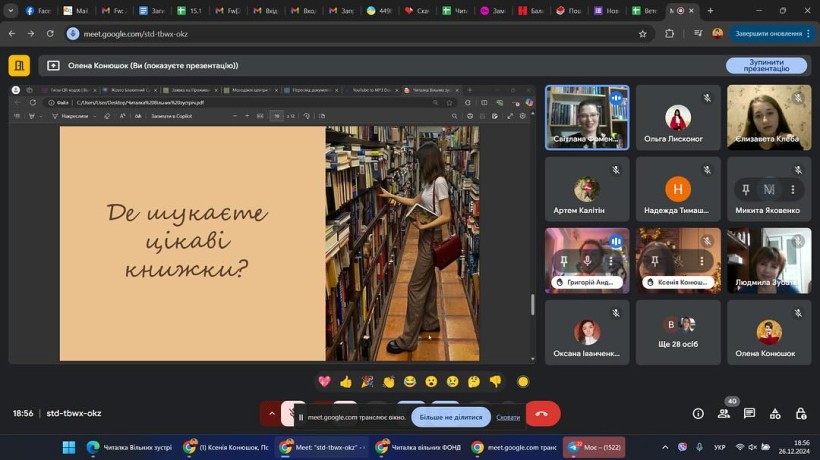Switch to the 15.1 spreadsheet tab

(190, 10)
